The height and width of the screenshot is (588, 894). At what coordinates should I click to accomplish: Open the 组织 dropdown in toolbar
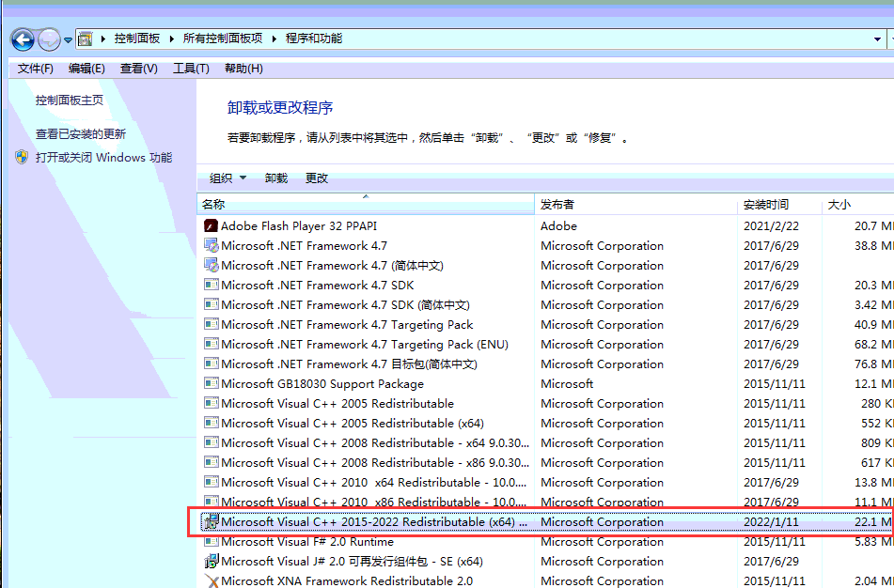click(227, 178)
